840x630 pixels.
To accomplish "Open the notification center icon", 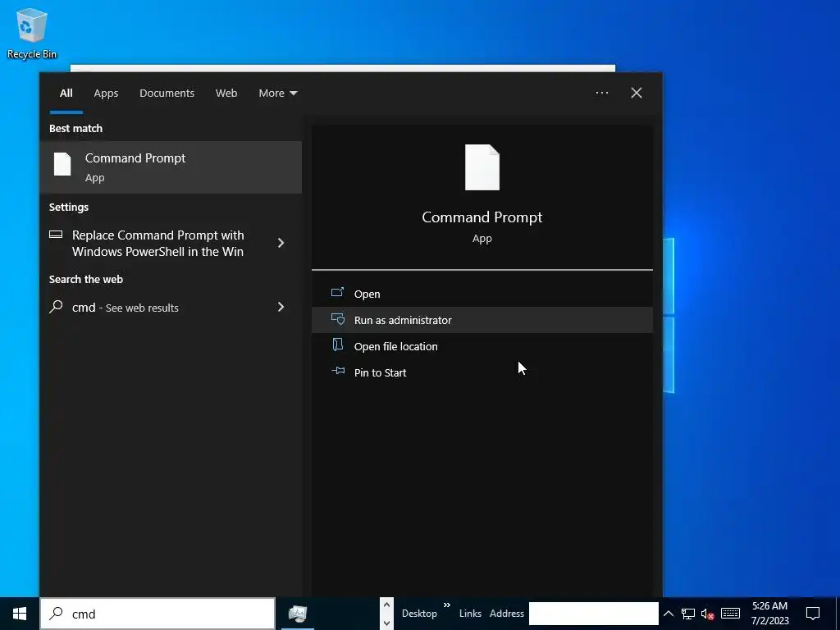I will click(813, 614).
